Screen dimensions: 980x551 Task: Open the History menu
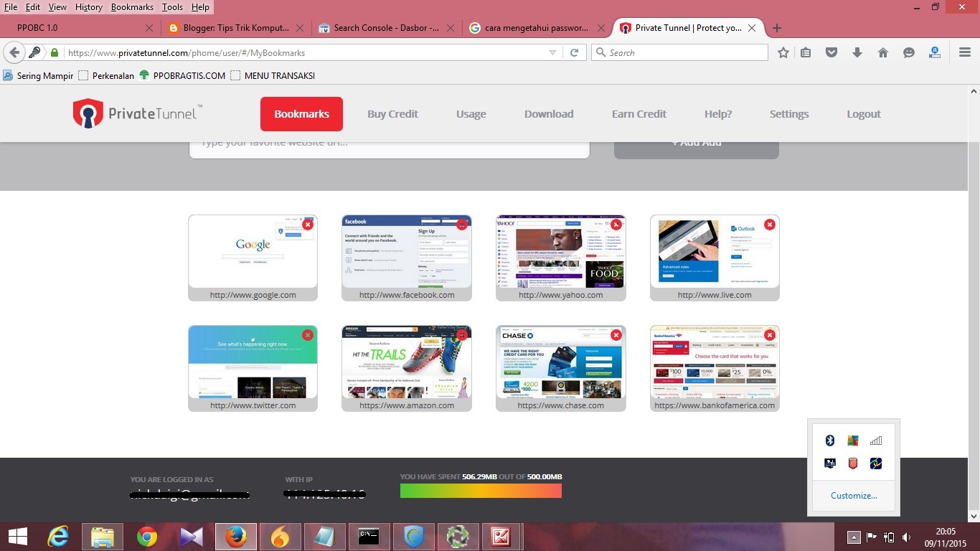click(x=89, y=7)
